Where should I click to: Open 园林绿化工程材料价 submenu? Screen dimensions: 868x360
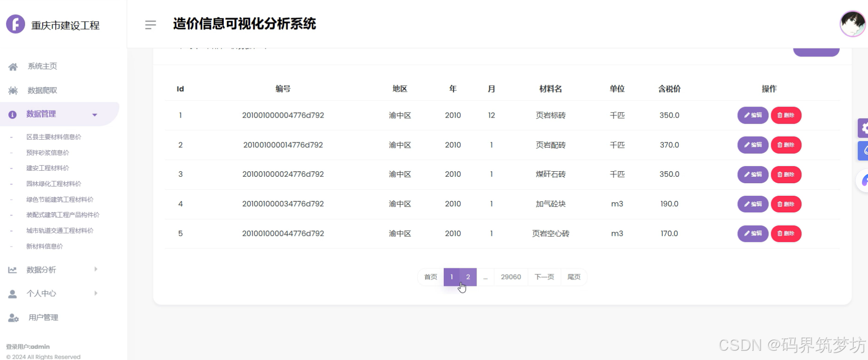point(54,184)
